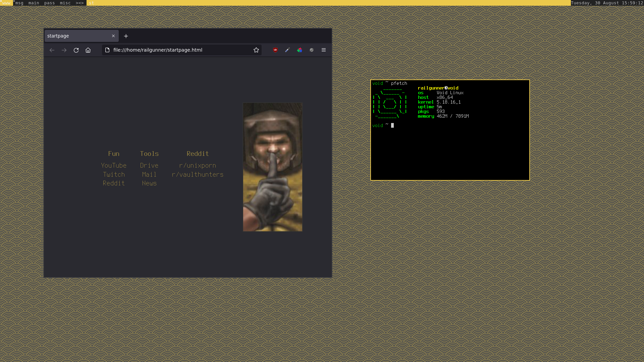
Task: Click the grayed globe extension icon
Action: click(311, 50)
